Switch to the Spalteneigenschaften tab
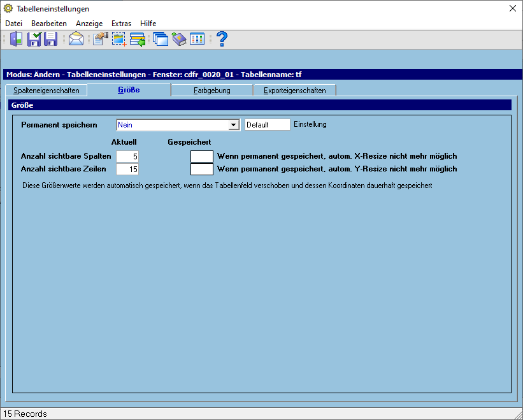 pos(47,91)
